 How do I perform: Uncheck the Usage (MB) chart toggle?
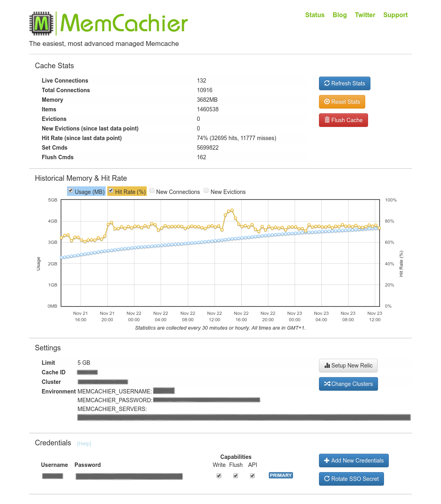pyautogui.click(x=71, y=190)
